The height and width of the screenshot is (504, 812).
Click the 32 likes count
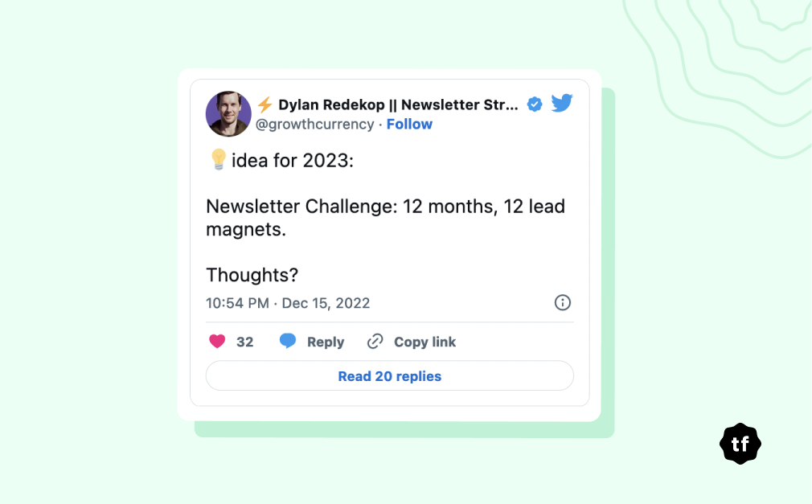[245, 342]
